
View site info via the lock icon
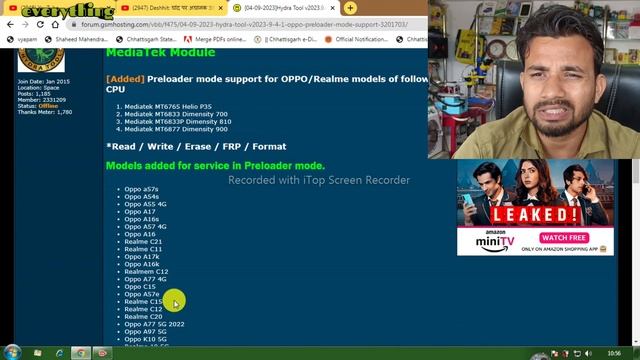(x=74, y=24)
